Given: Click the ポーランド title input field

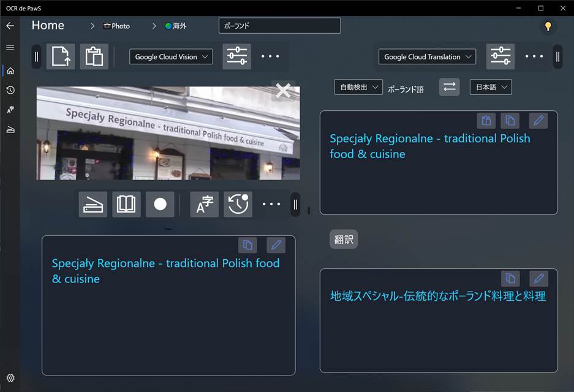Looking at the screenshot, I should pos(279,26).
